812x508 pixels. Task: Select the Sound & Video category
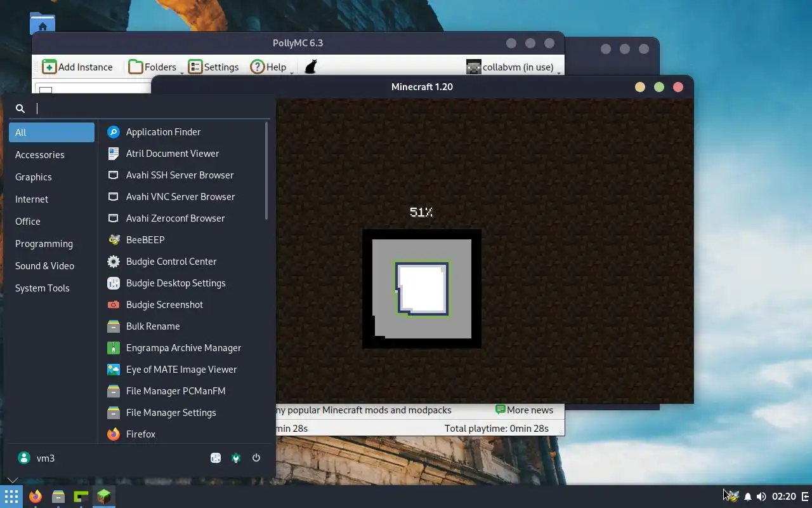(x=51, y=266)
